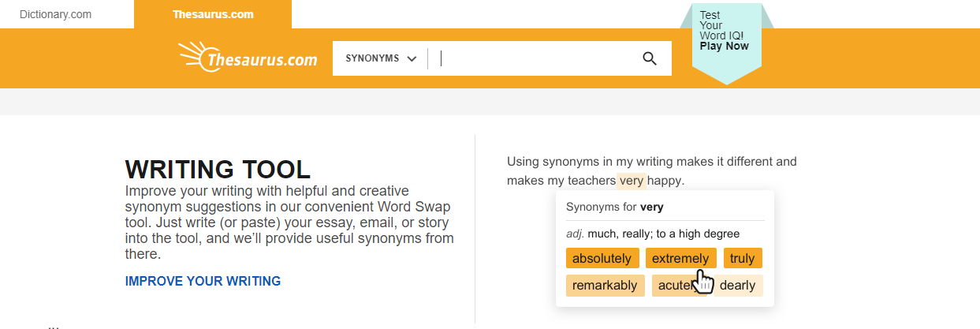The width and height of the screenshot is (980, 329).
Task: Open the Play Now word IQ banner
Action: click(724, 46)
